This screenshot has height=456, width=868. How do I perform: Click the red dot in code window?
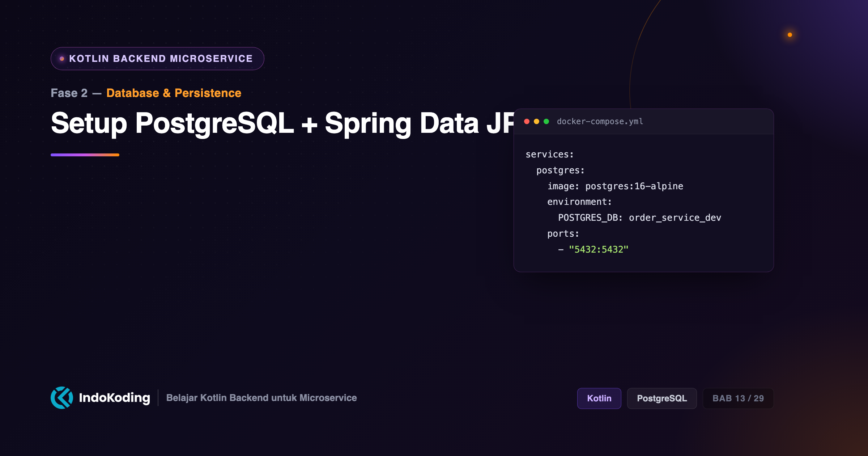[527, 122]
